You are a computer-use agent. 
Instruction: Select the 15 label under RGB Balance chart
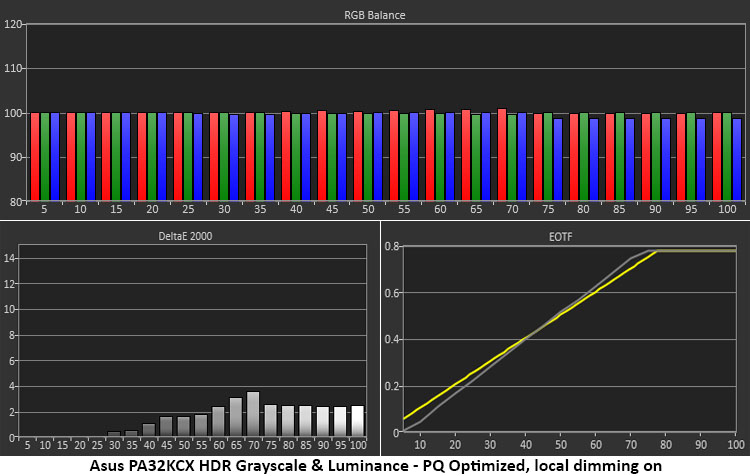click(x=116, y=209)
